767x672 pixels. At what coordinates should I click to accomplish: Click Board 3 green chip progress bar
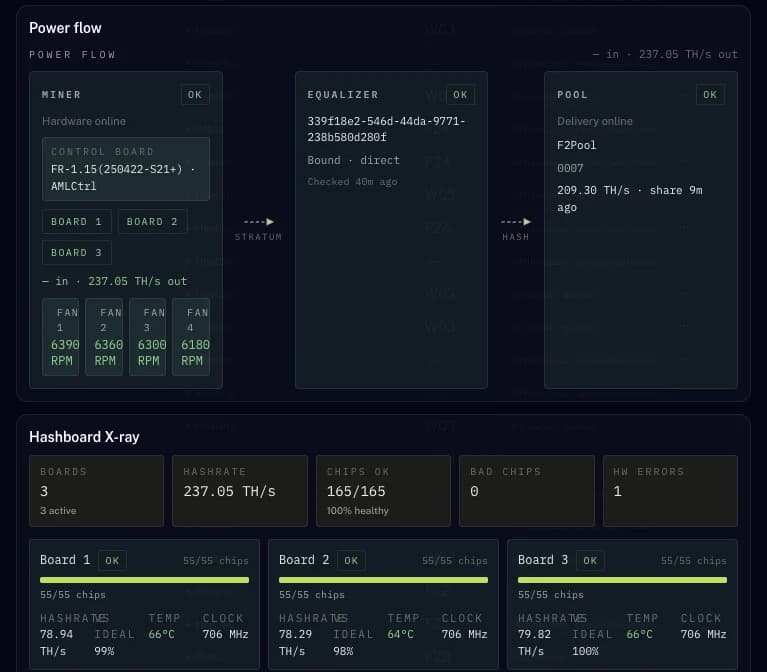point(622,580)
